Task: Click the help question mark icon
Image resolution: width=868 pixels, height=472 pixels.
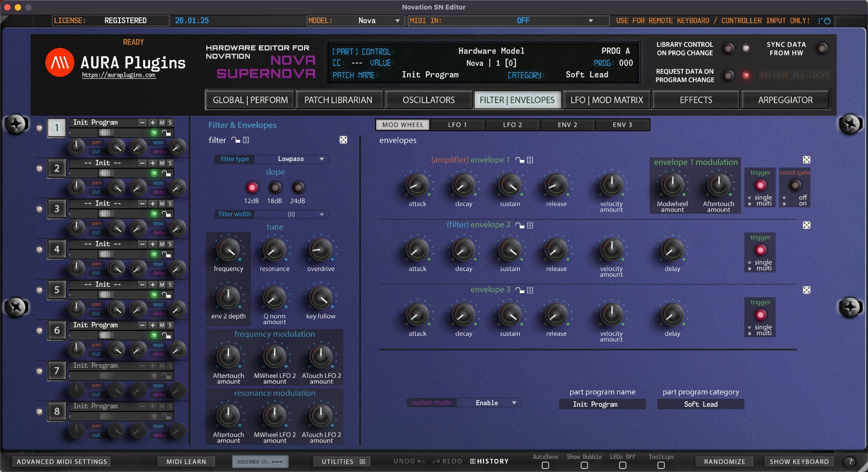Action: click(x=850, y=461)
